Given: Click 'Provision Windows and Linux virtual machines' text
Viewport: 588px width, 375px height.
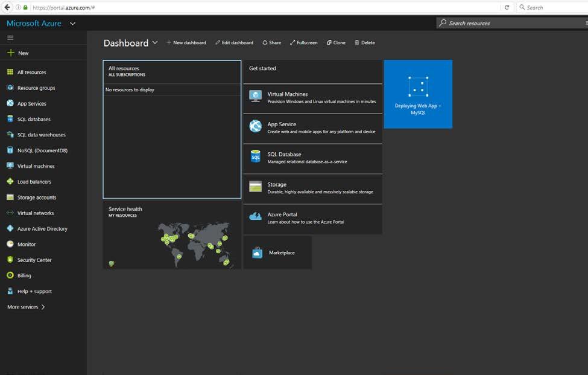Looking at the screenshot, I should 321,101.
